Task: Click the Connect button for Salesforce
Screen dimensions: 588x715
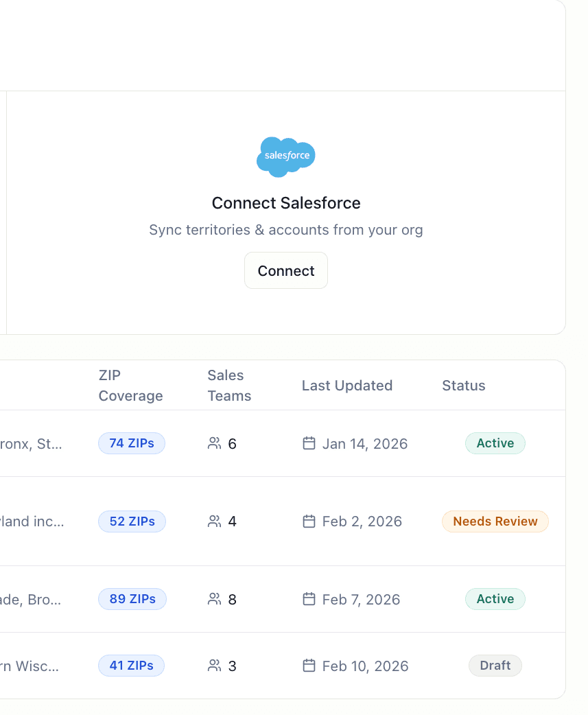Action: tap(286, 270)
